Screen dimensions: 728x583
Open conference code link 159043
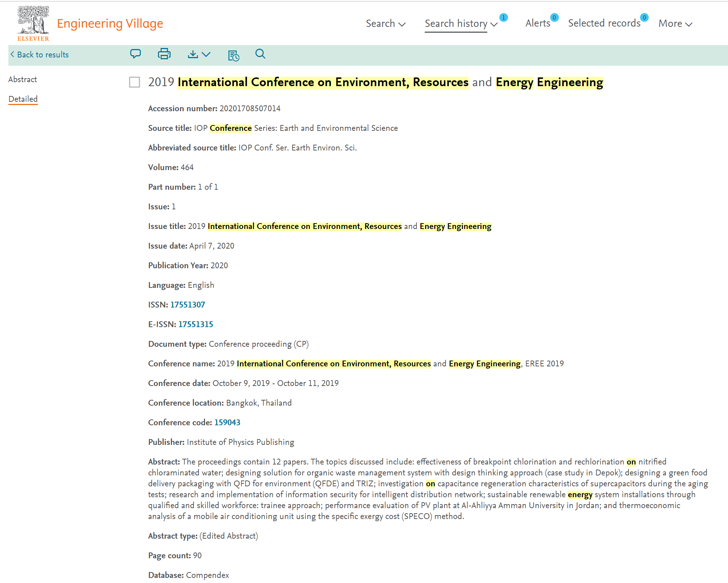(x=227, y=422)
